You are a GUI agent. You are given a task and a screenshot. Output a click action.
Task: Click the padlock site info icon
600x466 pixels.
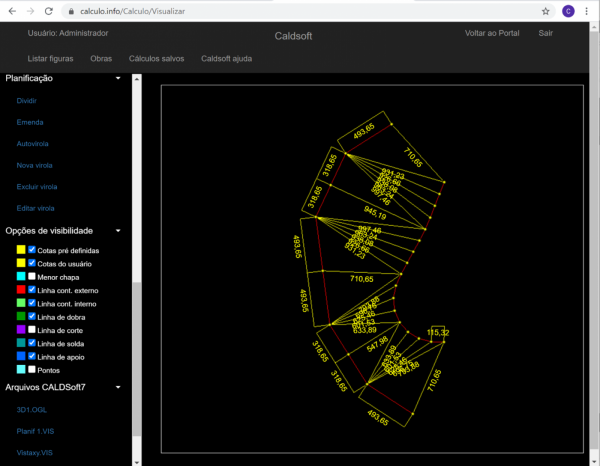[71, 11]
